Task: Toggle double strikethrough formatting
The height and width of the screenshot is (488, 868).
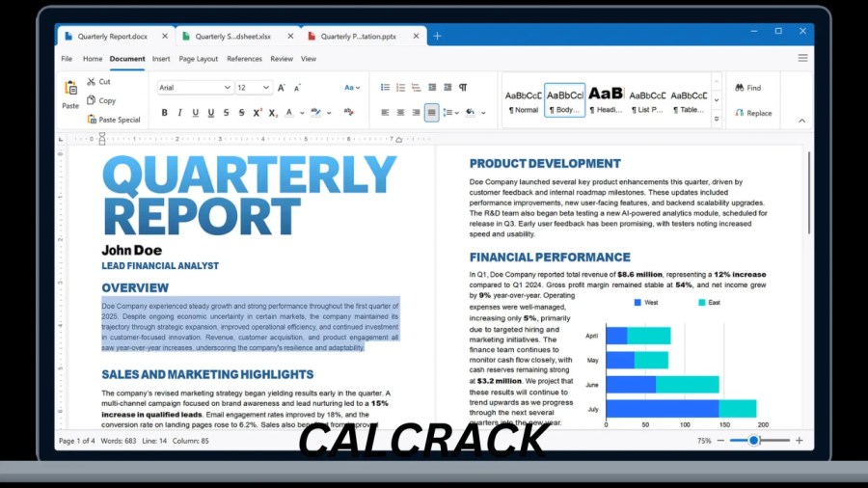Action: click(242, 112)
